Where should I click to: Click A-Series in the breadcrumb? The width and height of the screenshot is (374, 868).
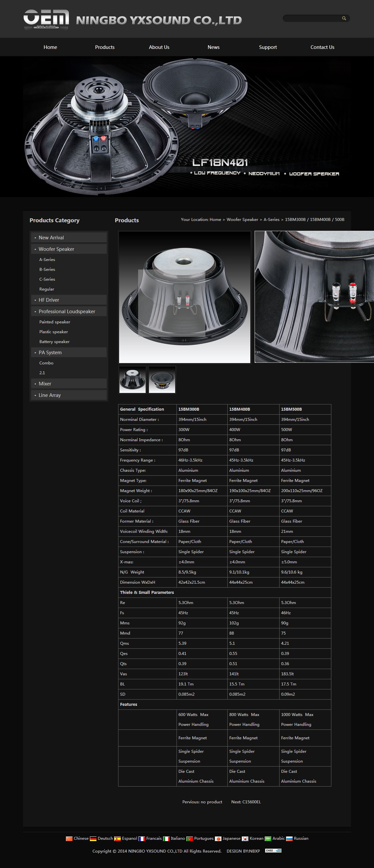coord(272,219)
